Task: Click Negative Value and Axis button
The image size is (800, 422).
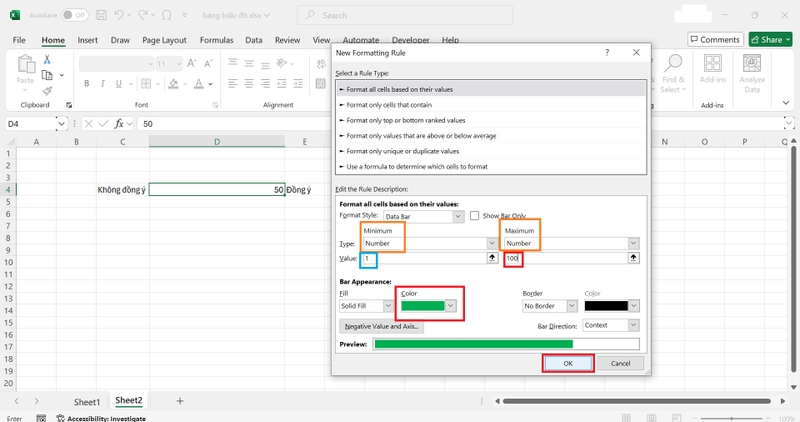Action: point(381,326)
